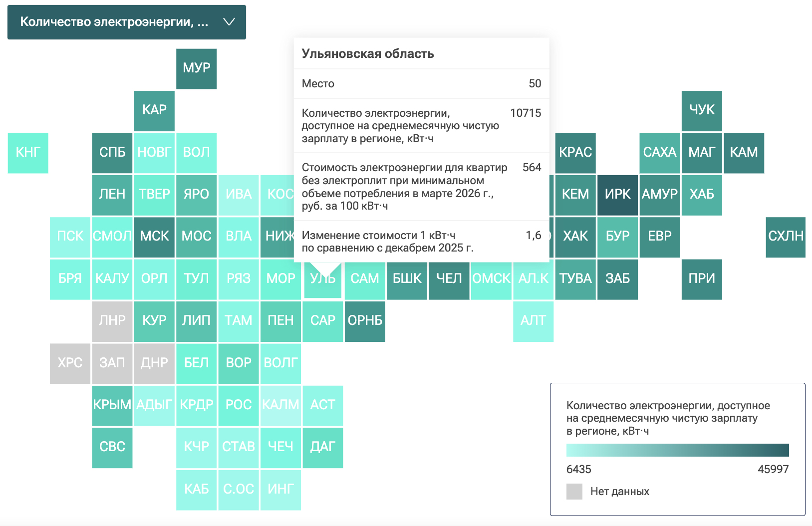The height and width of the screenshot is (526, 812).
Task: Click the dropdown chevron arrow
Action: [x=229, y=22]
